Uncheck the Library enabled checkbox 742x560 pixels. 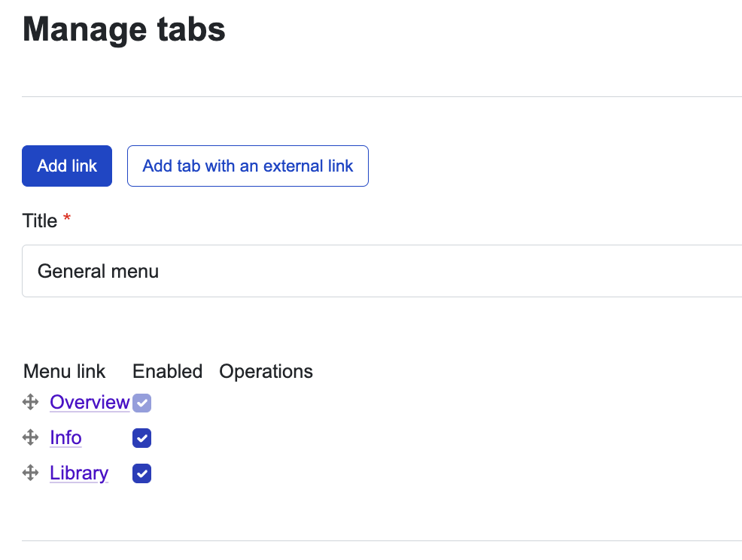(x=141, y=473)
